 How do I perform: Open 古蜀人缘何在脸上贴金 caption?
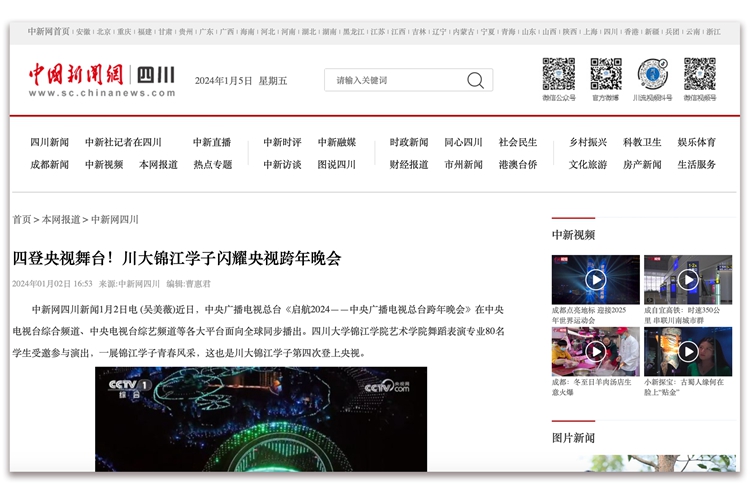[x=684, y=387]
